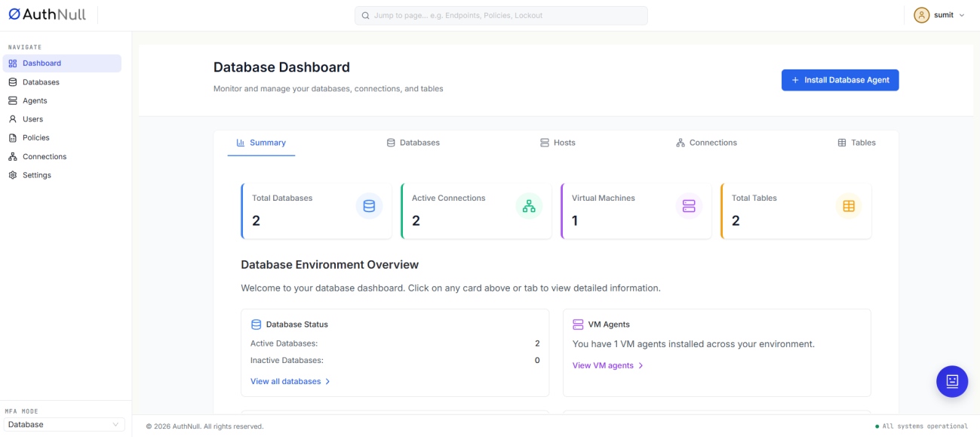
Task: Click the Install Database Agent button
Action: (x=840, y=80)
